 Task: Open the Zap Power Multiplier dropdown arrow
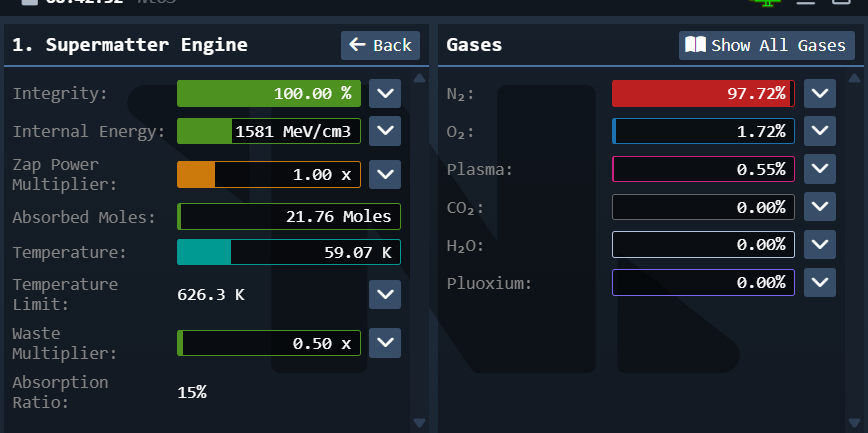click(x=385, y=174)
